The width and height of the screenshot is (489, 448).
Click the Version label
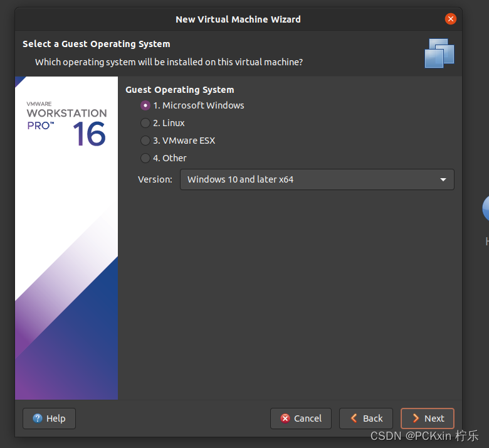point(155,179)
